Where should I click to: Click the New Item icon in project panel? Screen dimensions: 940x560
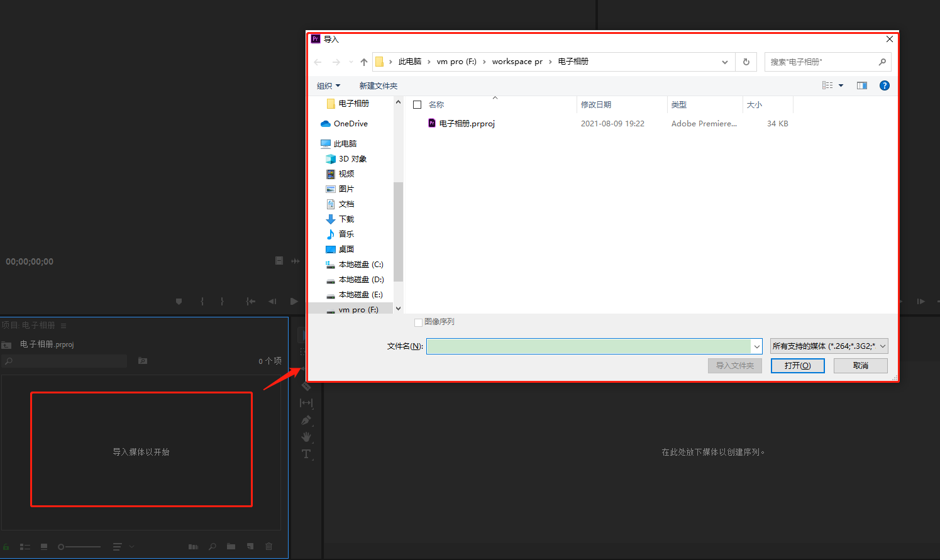pyautogui.click(x=250, y=547)
